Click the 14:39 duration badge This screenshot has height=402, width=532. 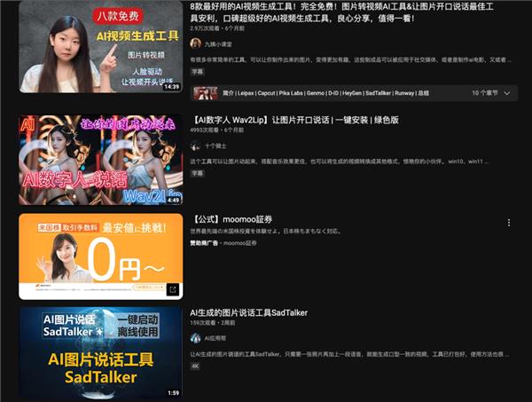coord(171,87)
